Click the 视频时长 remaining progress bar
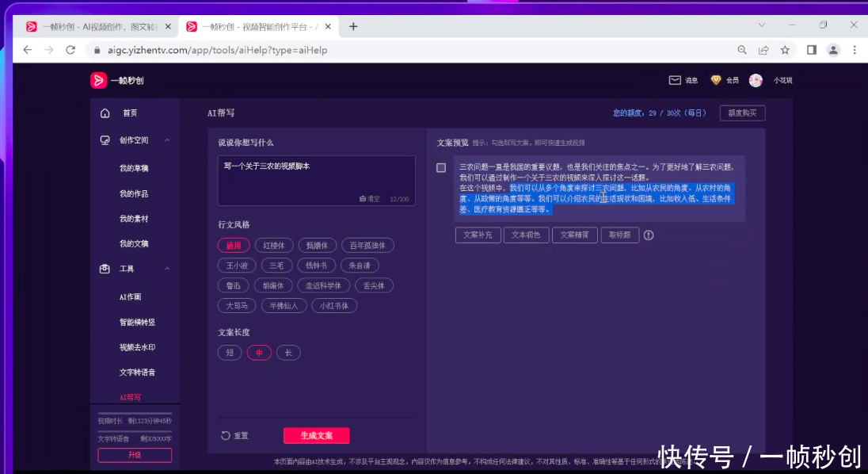 pyautogui.click(x=135, y=413)
